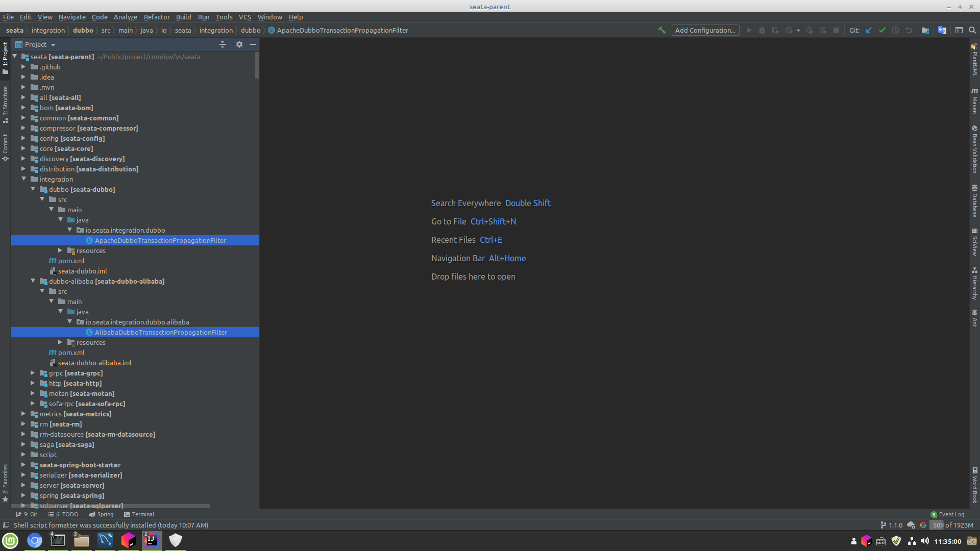Screen dimensions: 980x551
Task: Click the Build Project hammer icon
Action: click(x=661, y=30)
